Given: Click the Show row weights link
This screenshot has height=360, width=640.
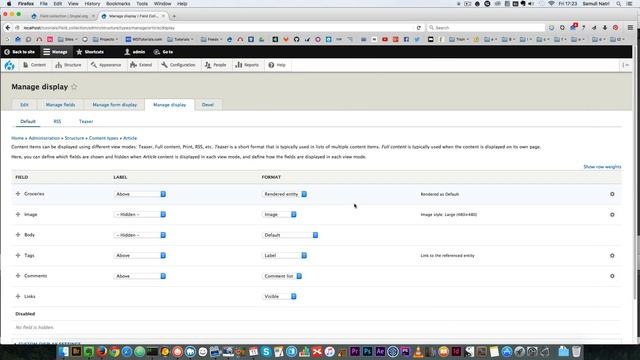Looking at the screenshot, I should tap(602, 167).
